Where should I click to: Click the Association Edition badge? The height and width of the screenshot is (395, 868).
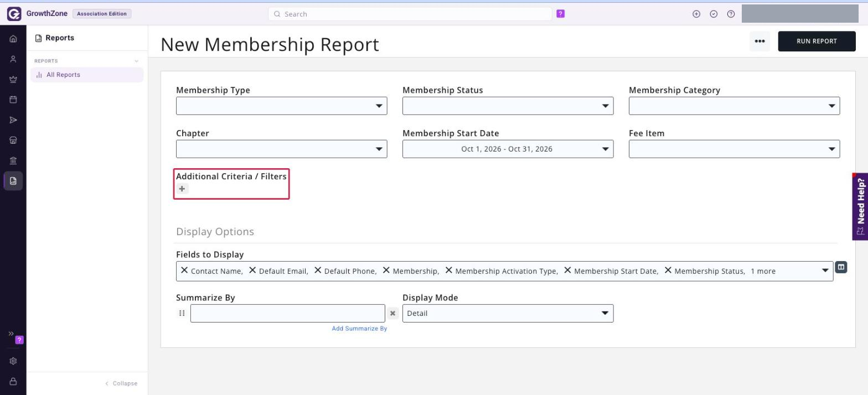[102, 14]
